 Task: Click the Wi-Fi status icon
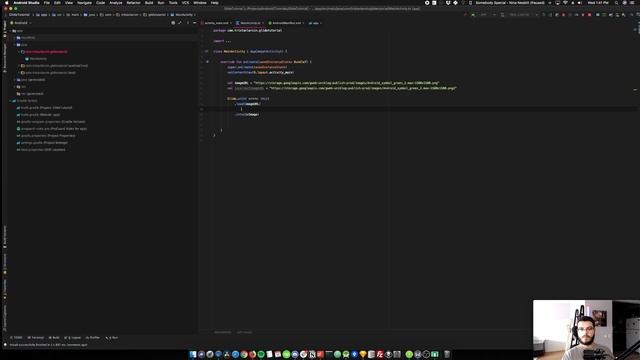pos(565,2)
